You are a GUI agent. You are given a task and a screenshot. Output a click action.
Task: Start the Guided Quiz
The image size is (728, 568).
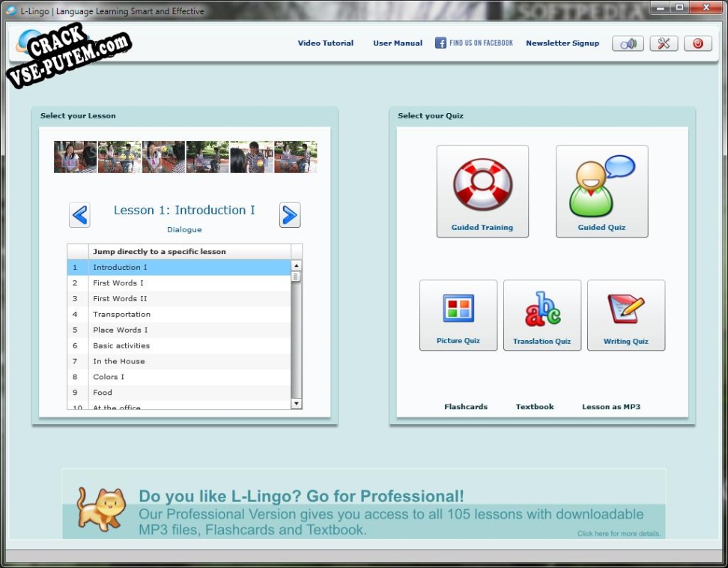tap(601, 191)
